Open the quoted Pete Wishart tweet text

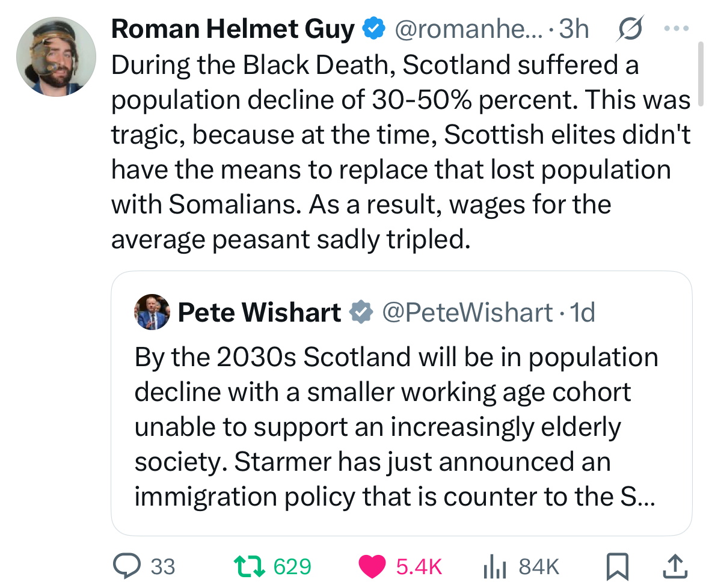tap(397, 427)
